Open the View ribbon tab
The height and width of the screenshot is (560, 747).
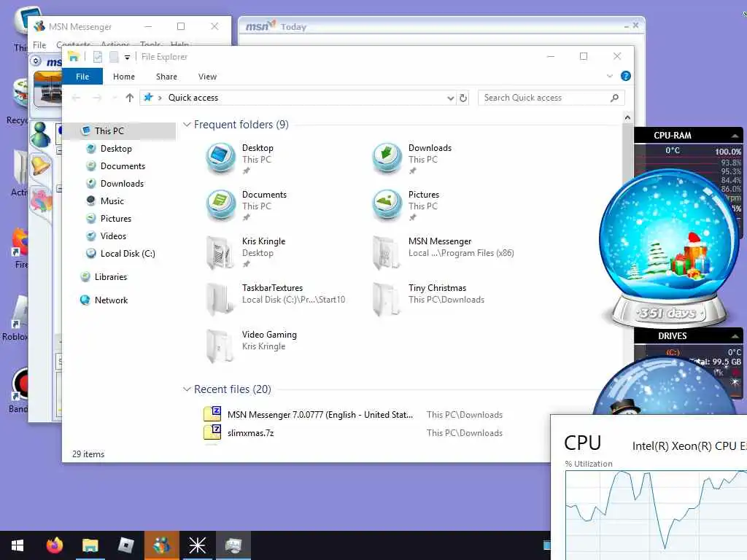(x=207, y=77)
